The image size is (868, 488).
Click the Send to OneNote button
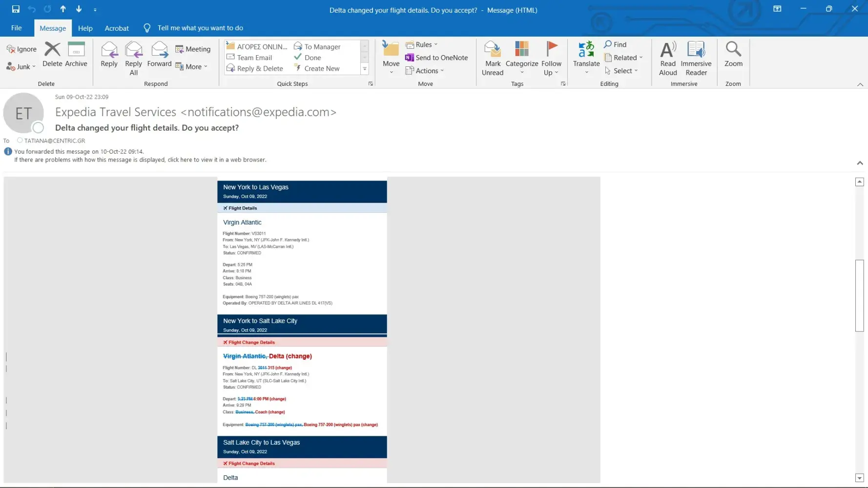(x=437, y=58)
